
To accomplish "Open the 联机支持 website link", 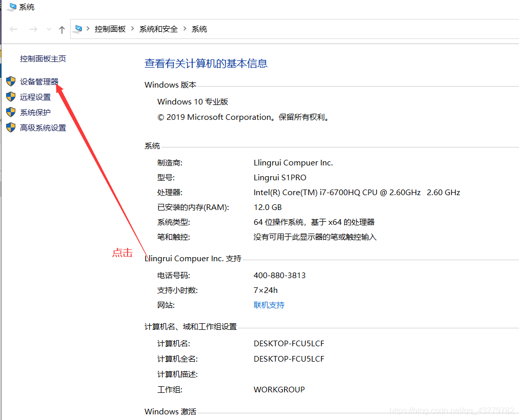I will [269, 305].
